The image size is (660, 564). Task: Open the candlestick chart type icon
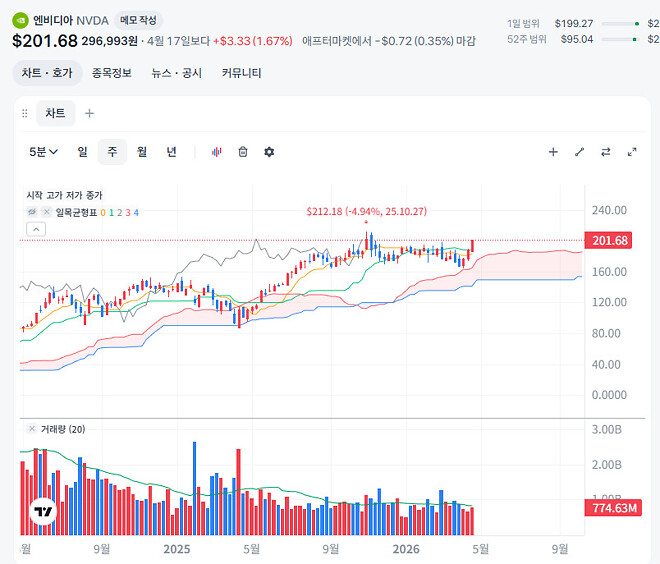coord(216,152)
